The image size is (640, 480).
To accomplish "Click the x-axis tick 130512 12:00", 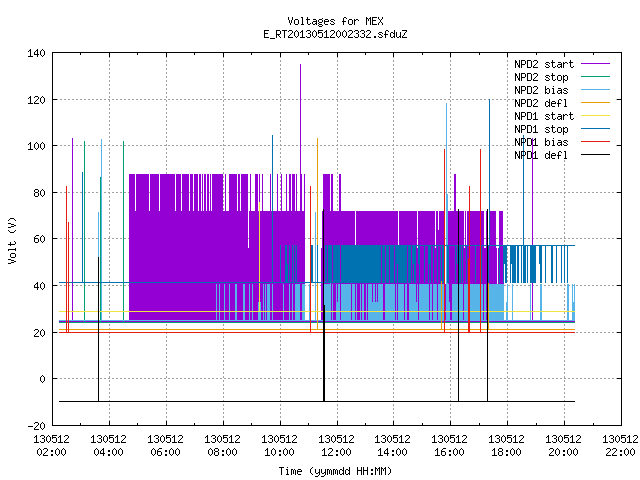I will point(336,446).
